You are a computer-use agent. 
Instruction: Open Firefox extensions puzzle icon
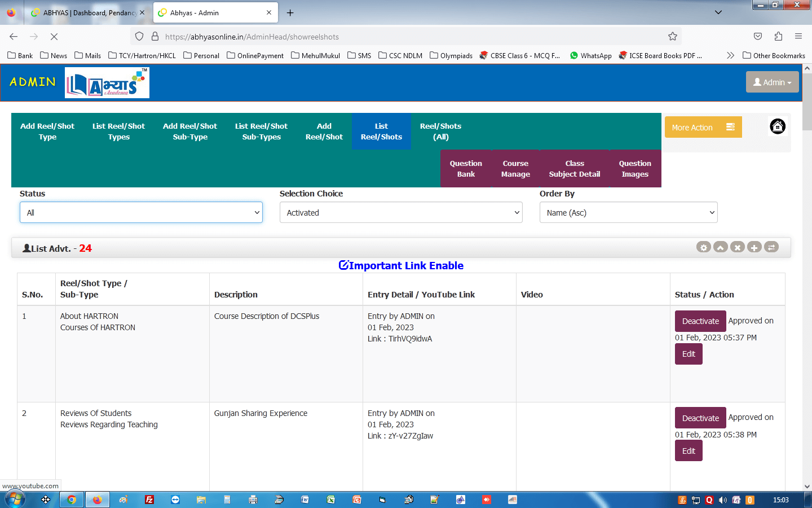coord(778,37)
